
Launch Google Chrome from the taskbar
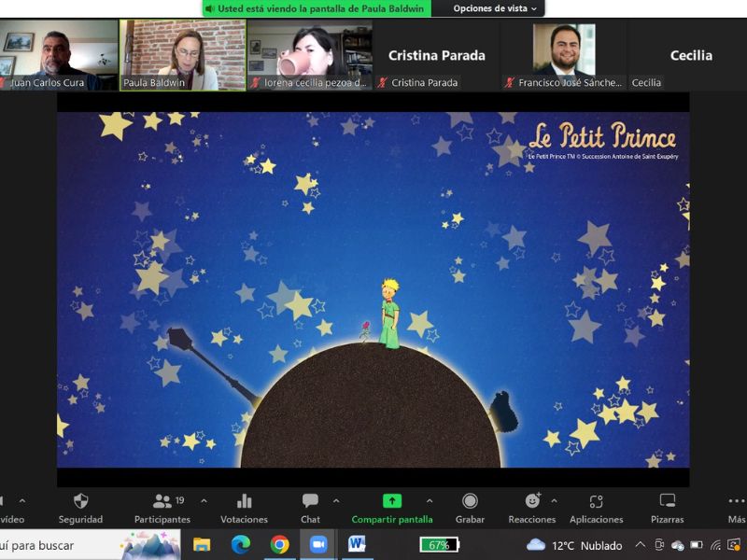point(279,545)
